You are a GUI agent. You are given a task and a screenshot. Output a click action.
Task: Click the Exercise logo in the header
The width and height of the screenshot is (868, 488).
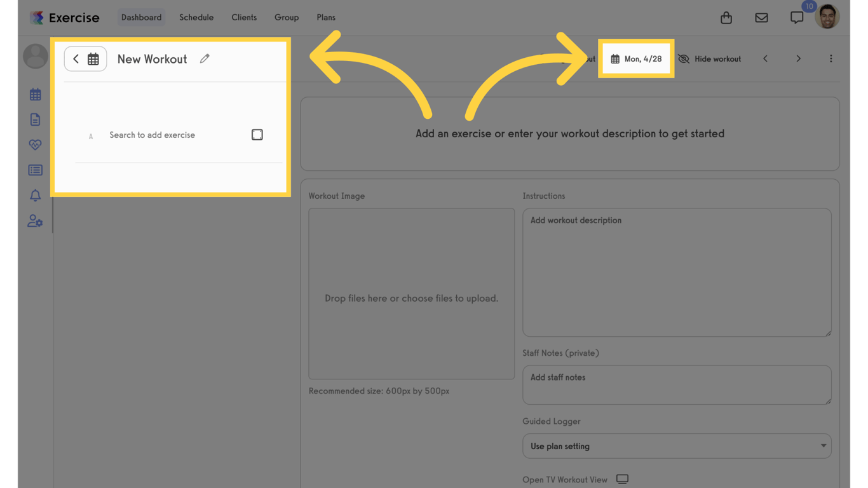tap(64, 18)
